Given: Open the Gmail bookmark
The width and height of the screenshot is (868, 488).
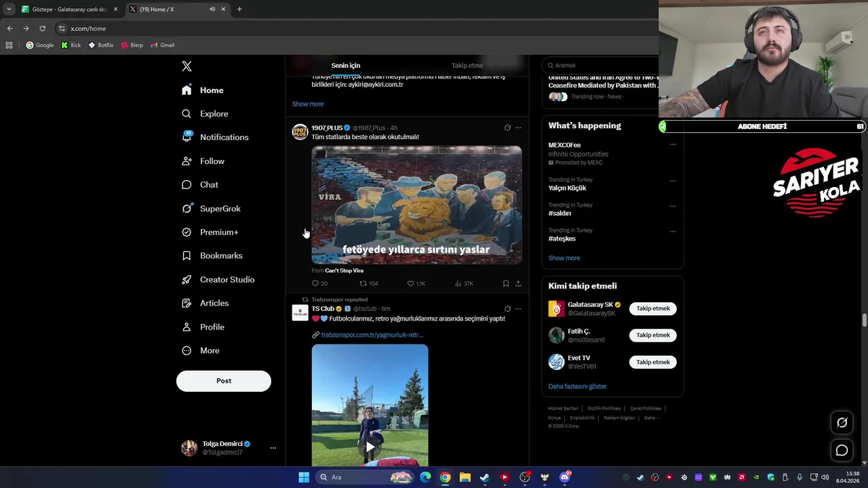Looking at the screenshot, I should (162, 45).
